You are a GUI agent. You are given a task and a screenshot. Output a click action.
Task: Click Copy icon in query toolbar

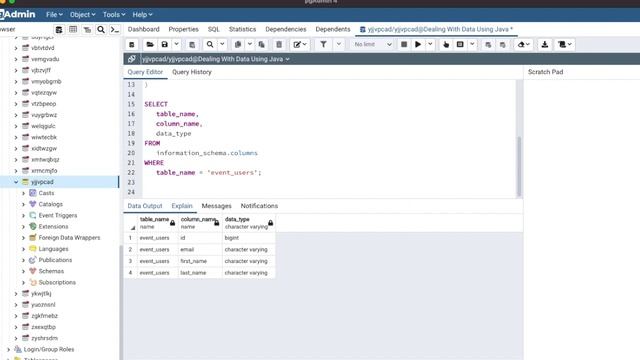(x=238, y=44)
